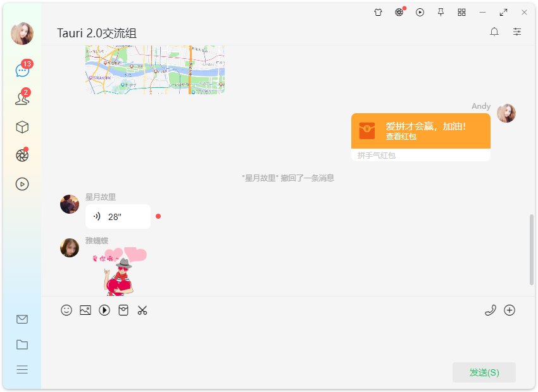Image resolution: width=538 pixels, height=392 pixels.
Task: Switch to the messages tab
Action: [22, 70]
